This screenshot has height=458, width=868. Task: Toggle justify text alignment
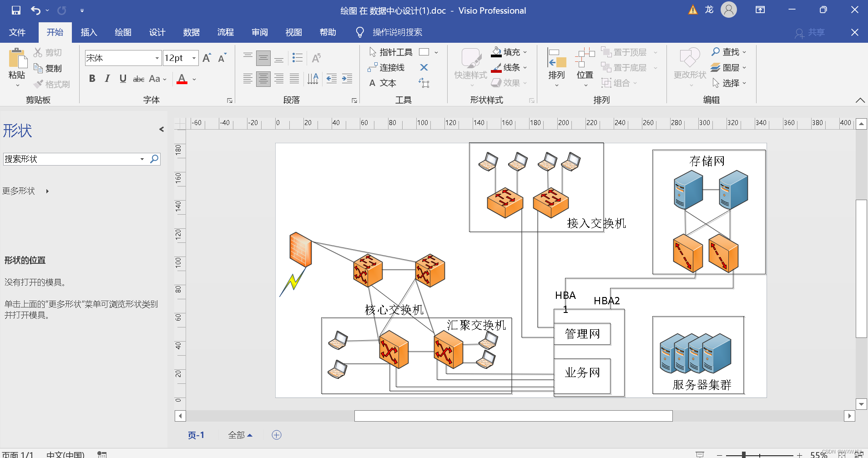pos(294,79)
